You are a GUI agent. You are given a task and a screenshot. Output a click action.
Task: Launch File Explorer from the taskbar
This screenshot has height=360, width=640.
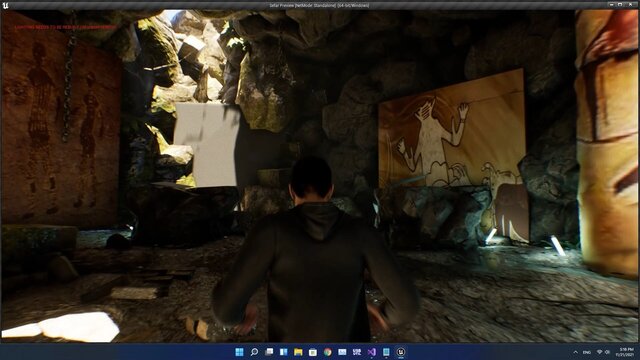(298, 352)
